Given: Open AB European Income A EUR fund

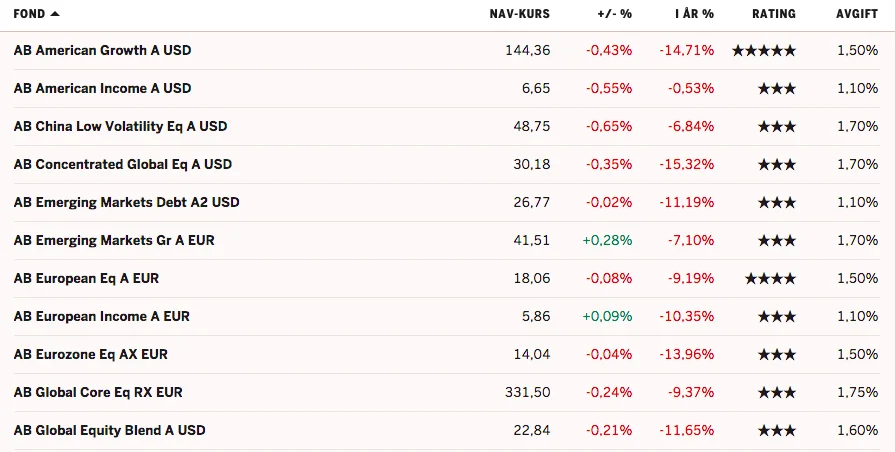Looking at the screenshot, I should point(102,316).
